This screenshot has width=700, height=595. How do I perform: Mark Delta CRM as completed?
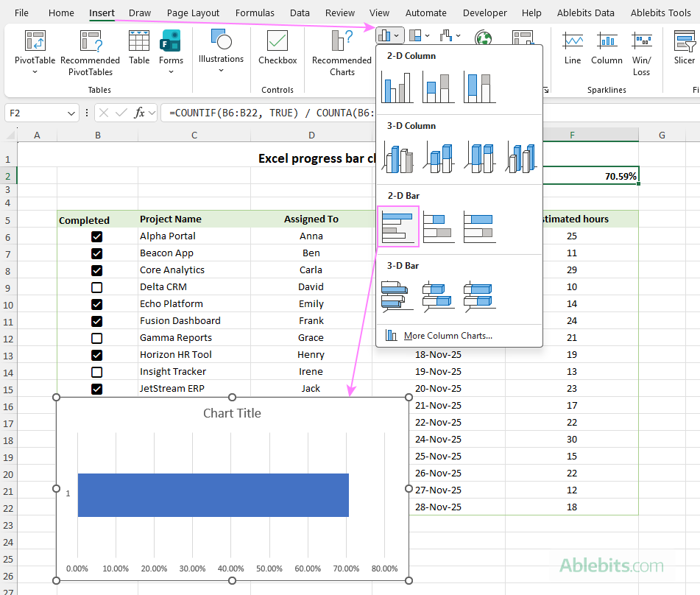(96, 287)
